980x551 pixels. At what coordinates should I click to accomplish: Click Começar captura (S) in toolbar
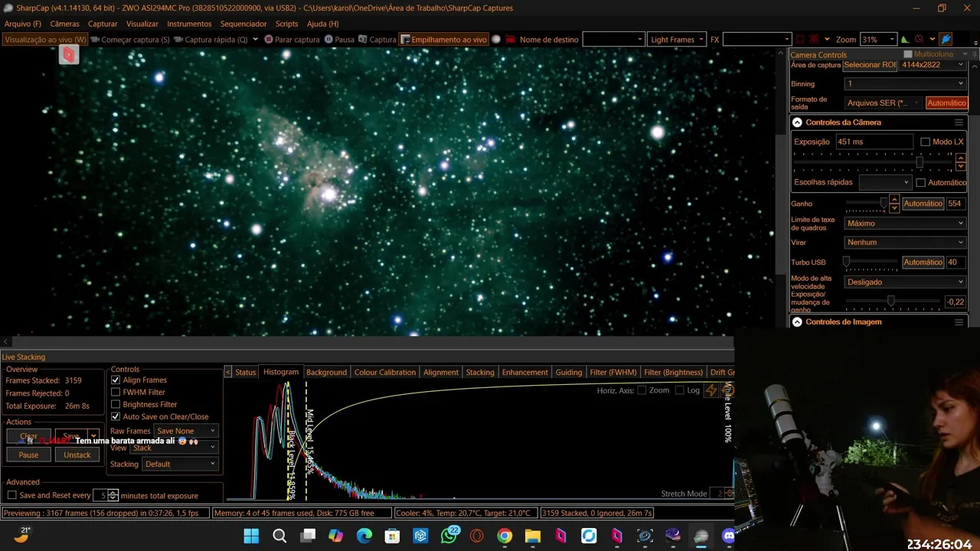[x=130, y=40]
